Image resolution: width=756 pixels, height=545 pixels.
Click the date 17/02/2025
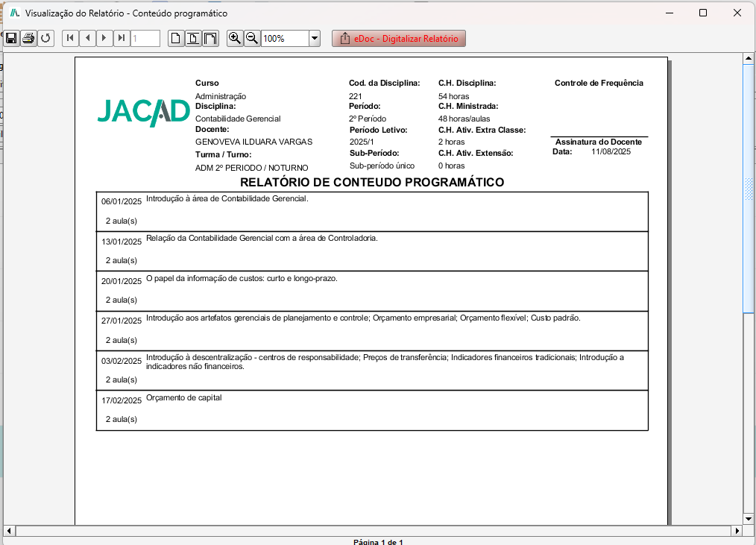(x=122, y=401)
